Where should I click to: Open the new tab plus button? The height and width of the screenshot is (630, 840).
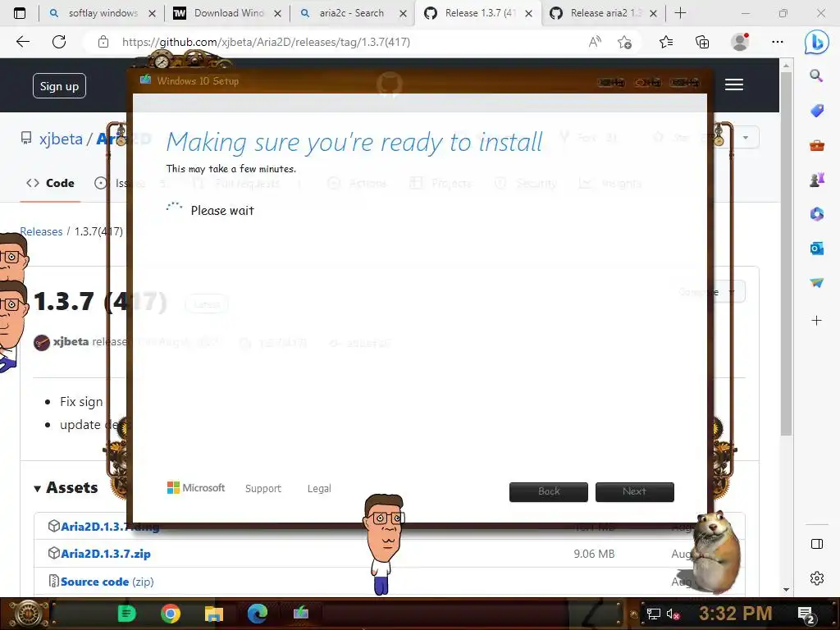point(680,13)
